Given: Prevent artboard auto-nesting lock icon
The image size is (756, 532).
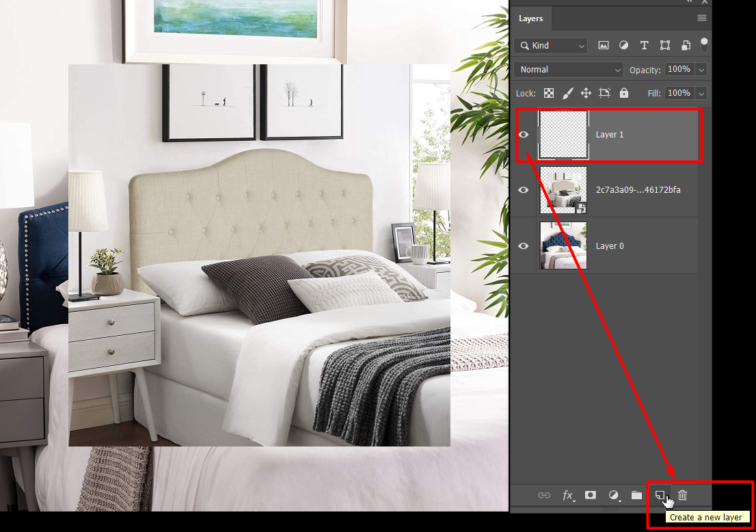Looking at the screenshot, I should (x=604, y=93).
